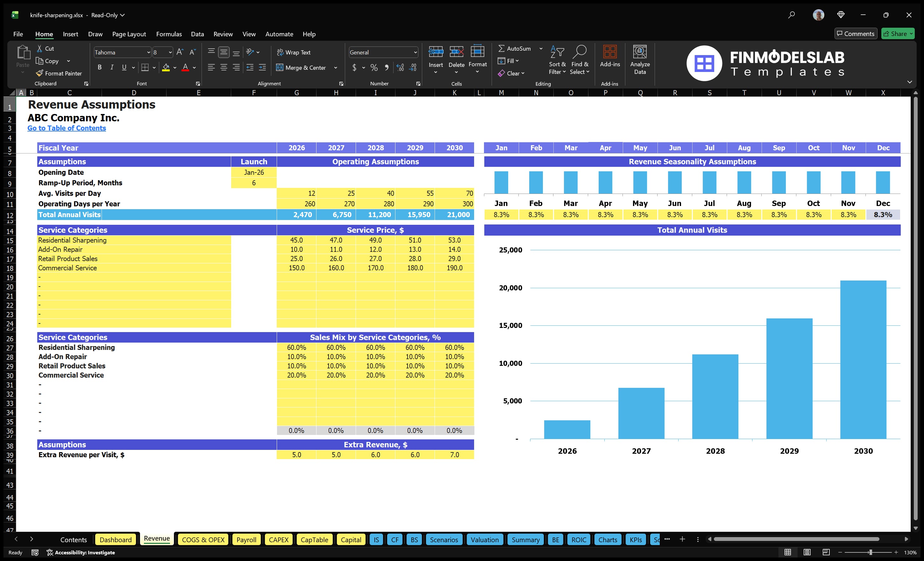924x561 pixels.
Task: Follow the Go to Table of Contents link
Action: pyautogui.click(x=67, y=128)
